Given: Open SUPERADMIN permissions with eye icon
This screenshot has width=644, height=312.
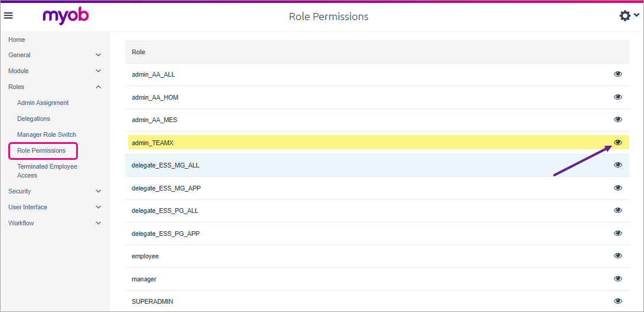Looking at the screenshot, I should (x=618, y=301).
